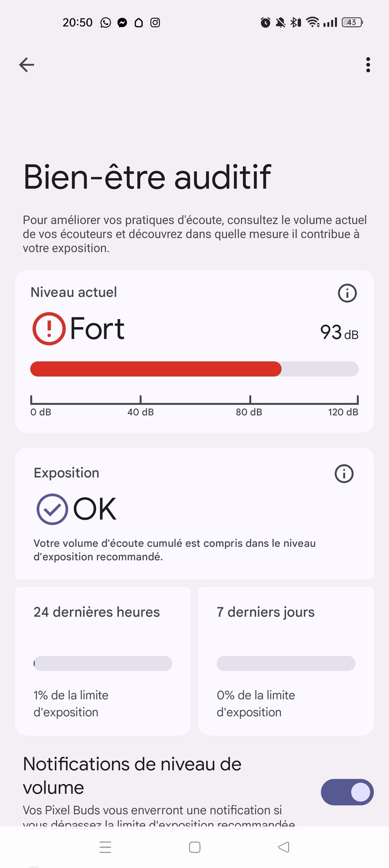This screenshot has width=389, height=868.
Task: Tap the Instagram notification icon
Action: pyautogui.click(x=155, y=23)
